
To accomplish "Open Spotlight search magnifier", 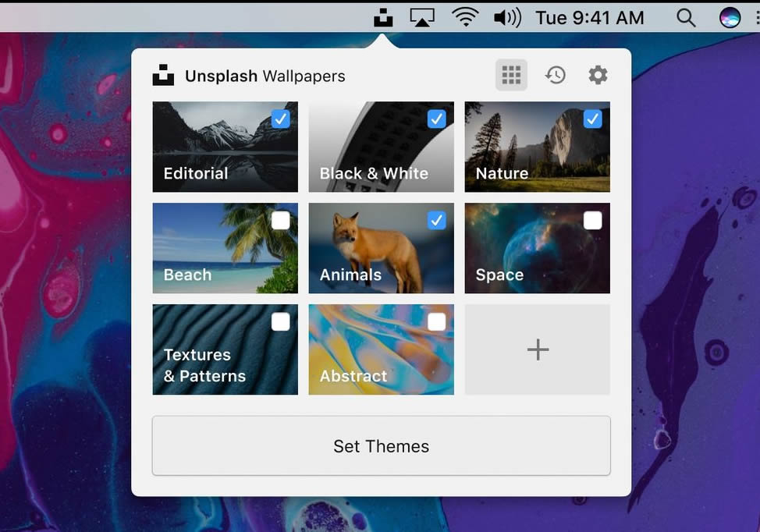I will coord(686,17).
